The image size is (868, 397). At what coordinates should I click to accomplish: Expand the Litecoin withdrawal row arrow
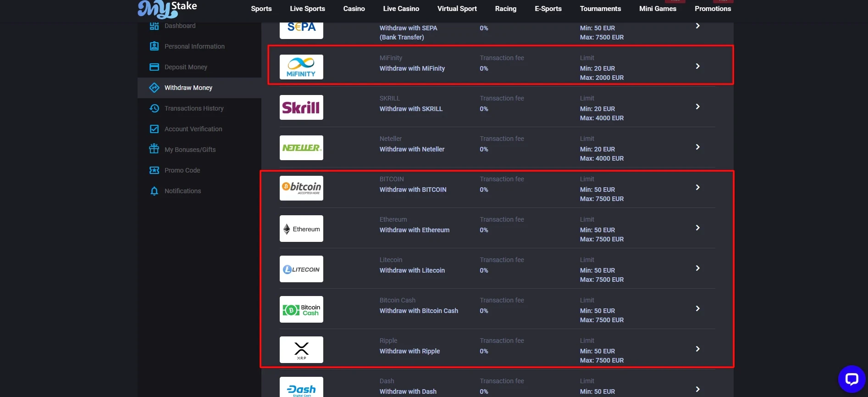pyautogui.click(x=697, y=268)
